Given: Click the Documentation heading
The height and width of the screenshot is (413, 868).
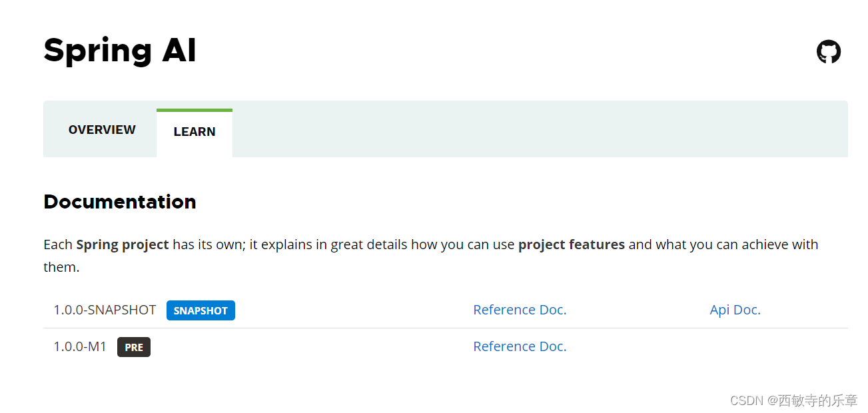Looking at the screenshot, I should (120, 202).
